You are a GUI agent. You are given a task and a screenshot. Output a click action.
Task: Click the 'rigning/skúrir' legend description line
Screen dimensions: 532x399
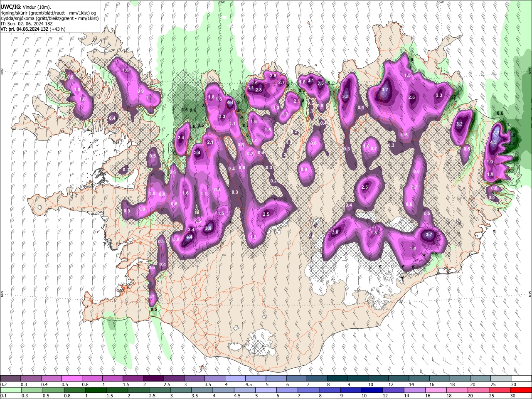point(48,13)
